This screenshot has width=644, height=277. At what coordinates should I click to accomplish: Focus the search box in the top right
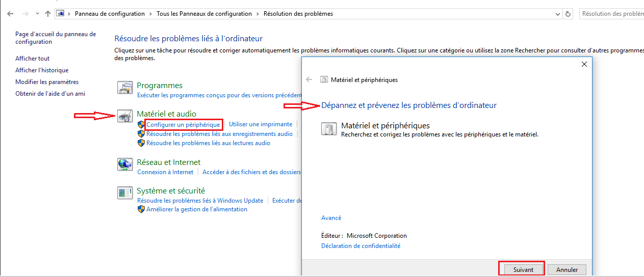point(612,14)
